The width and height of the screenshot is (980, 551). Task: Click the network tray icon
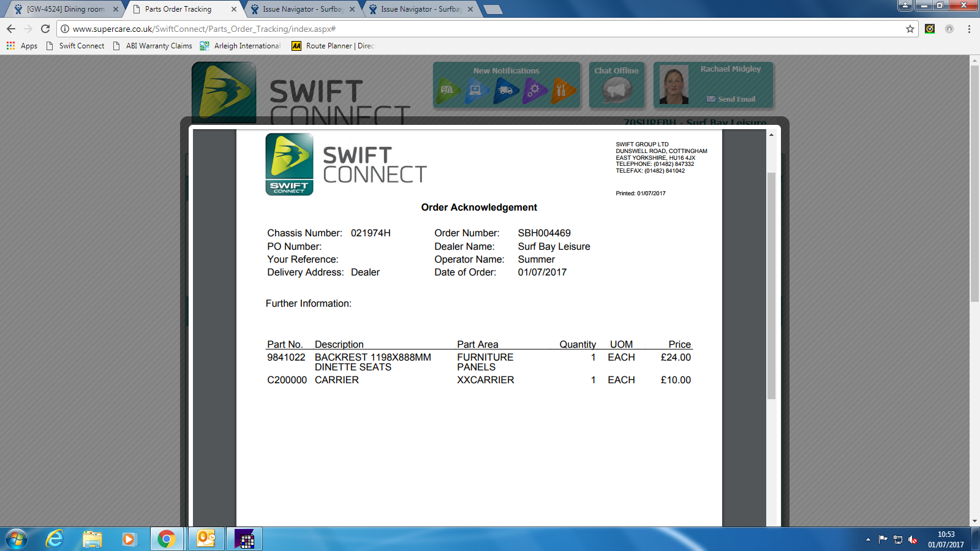coord(898,539)
